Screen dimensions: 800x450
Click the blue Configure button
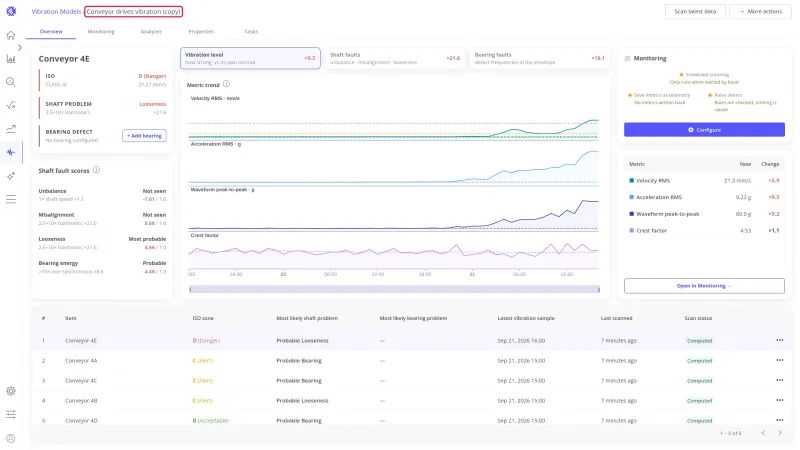tap(704, 130)
